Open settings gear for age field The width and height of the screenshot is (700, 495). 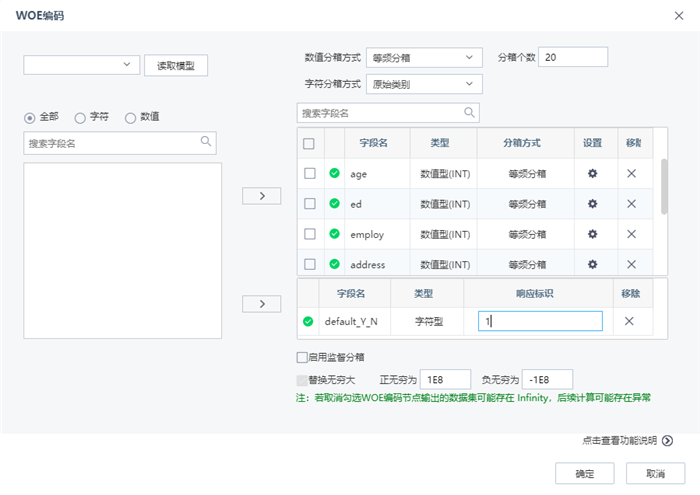[592, 173]
